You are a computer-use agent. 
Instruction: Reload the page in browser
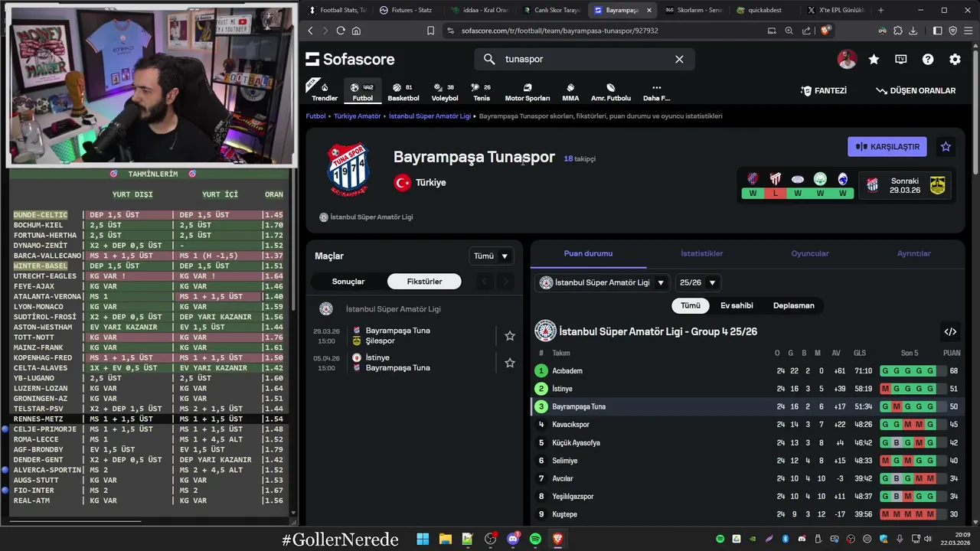click(x=341, y=31)
